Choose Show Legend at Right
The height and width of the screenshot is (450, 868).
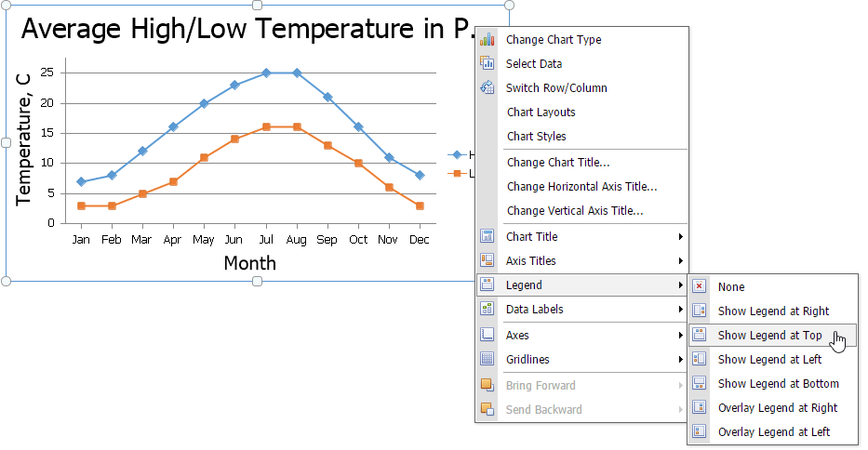tap(773, 311)
